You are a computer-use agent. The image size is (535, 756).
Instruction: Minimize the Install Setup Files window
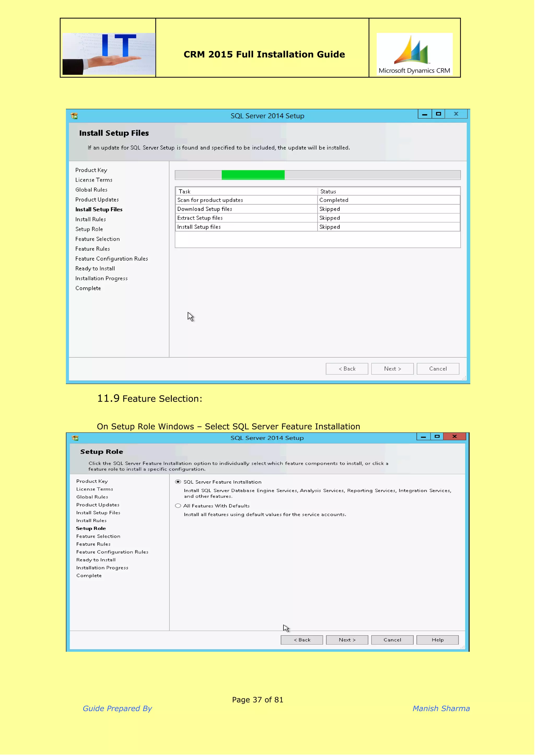click(425, 114)
